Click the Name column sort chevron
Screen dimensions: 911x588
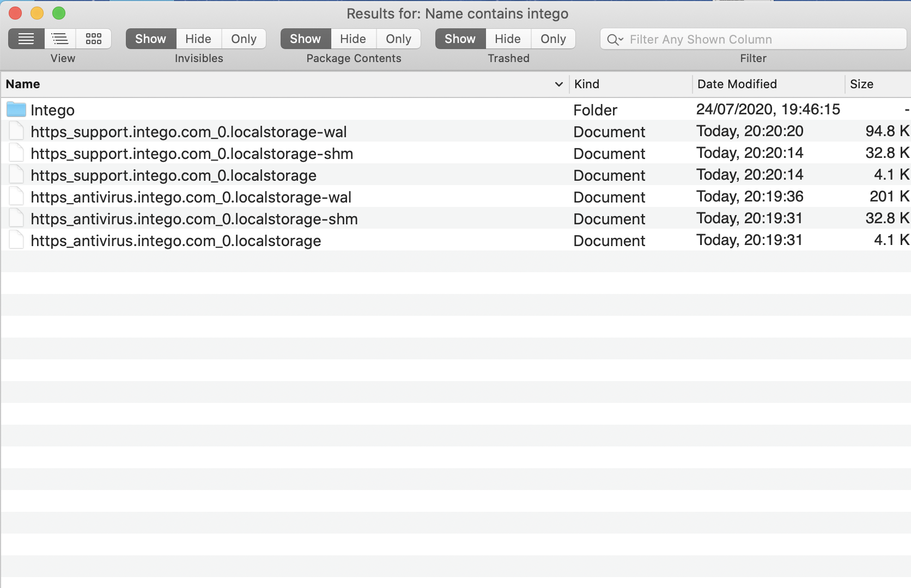(558, 84)
